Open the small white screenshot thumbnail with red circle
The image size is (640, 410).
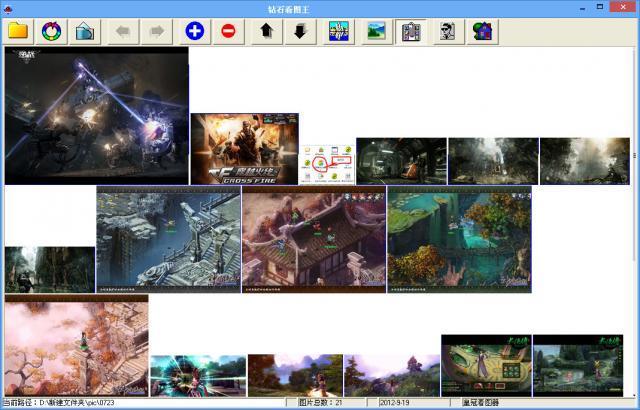pos(328,163)
